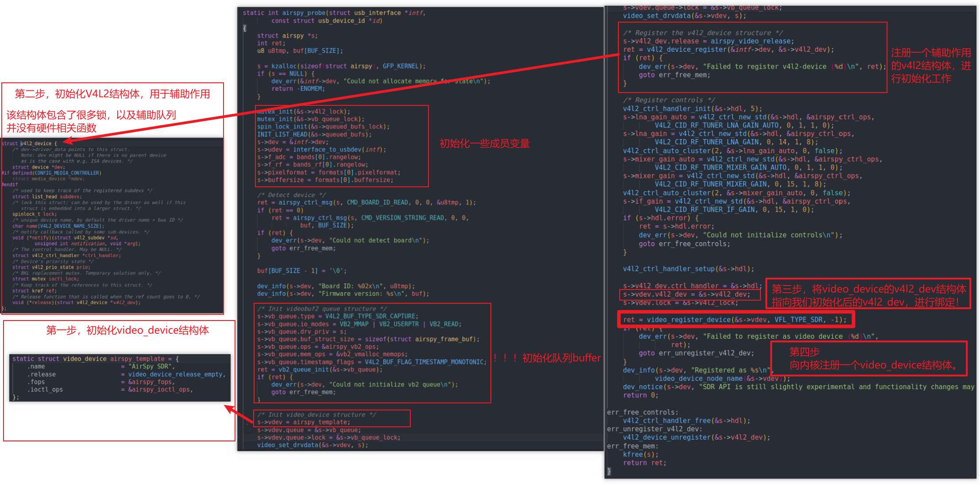Select the err_free_controls label
This screenshot has height=487, width=980.
point(642,412)
